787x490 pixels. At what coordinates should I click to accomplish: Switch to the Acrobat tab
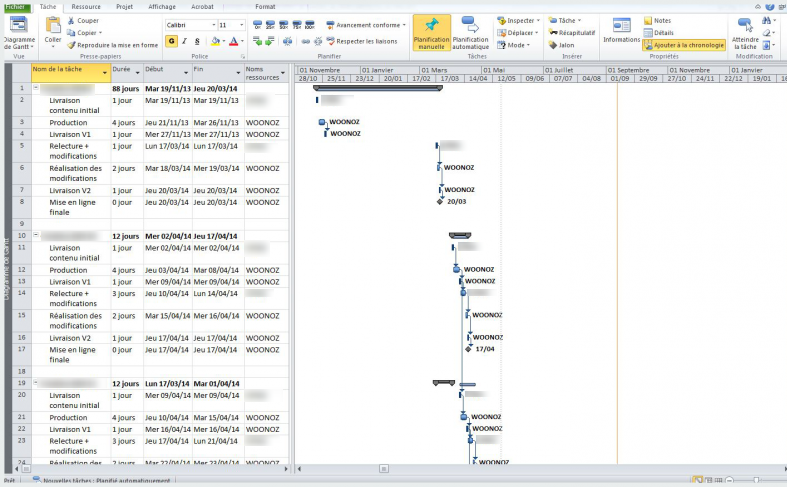(x=202, y=7)
